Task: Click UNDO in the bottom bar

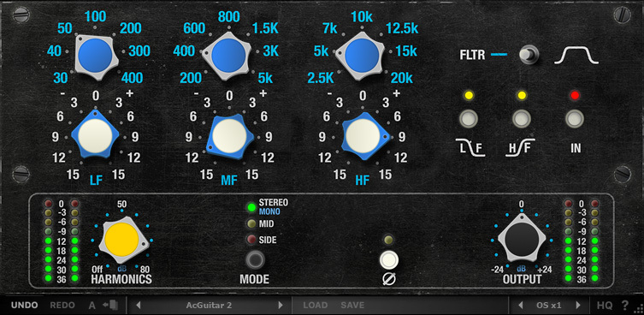Action: [24, 305]
